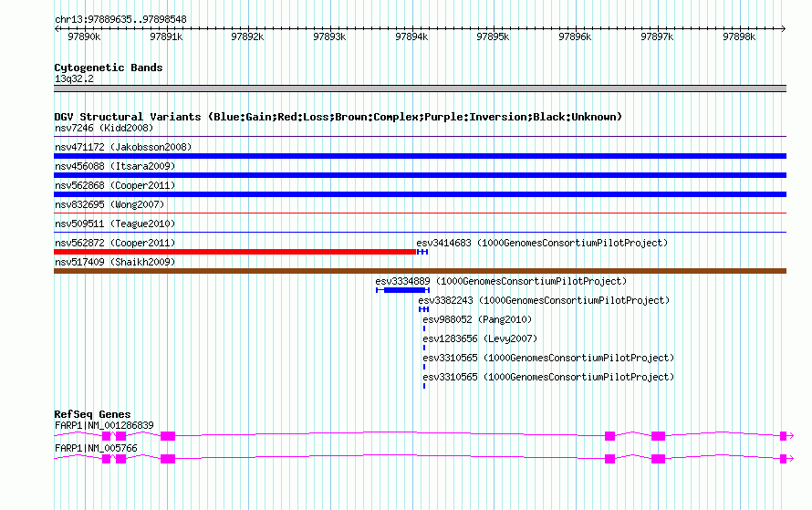Click the 97895k ruler label

tap(493, 36)
